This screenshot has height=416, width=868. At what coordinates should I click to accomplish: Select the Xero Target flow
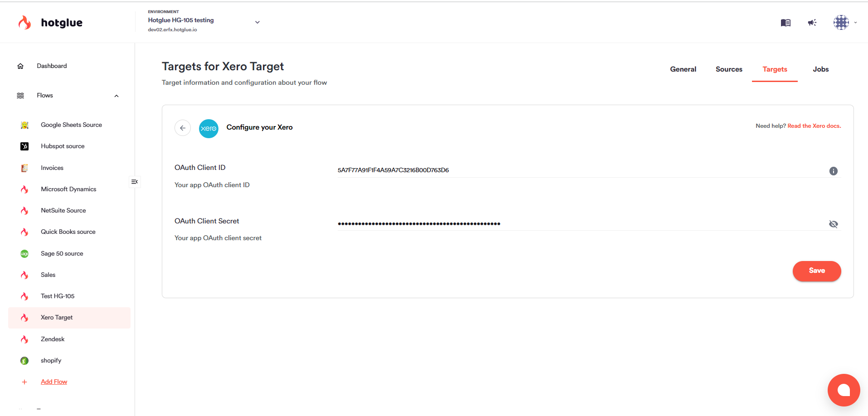pyautogui.click(x=69, y=318)
